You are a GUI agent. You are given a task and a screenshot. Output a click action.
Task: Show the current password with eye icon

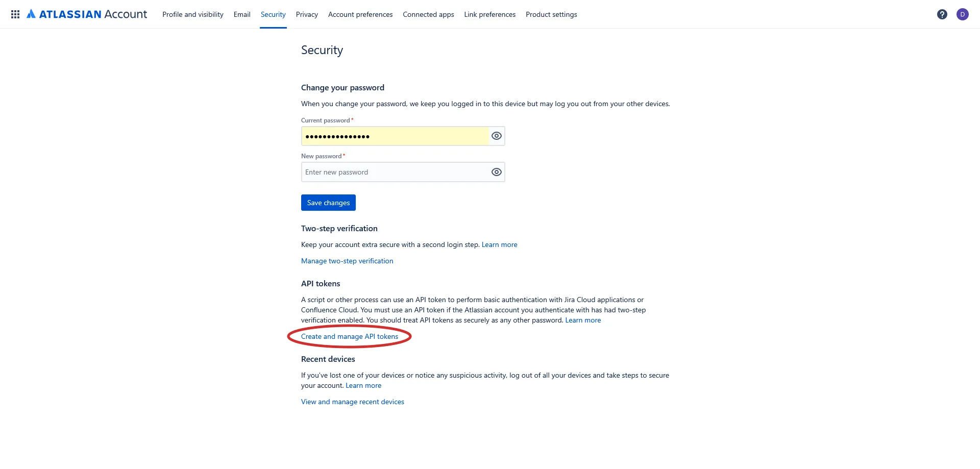tap(497, 136)
